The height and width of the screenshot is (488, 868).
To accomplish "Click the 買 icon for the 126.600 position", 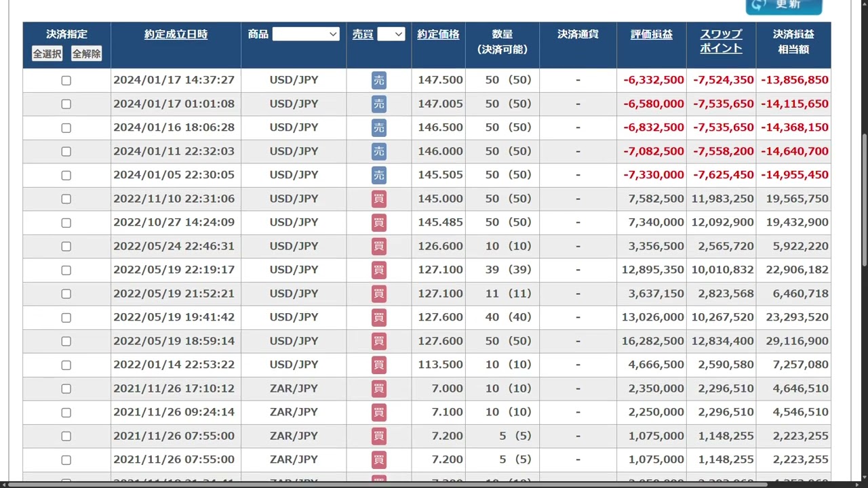I will coord(378,246).
